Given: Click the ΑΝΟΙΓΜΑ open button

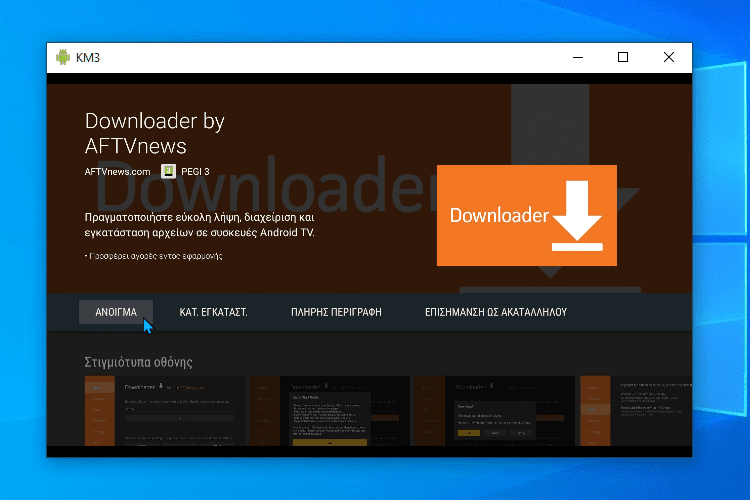Looking at the screenshot, I should (116, 312).
